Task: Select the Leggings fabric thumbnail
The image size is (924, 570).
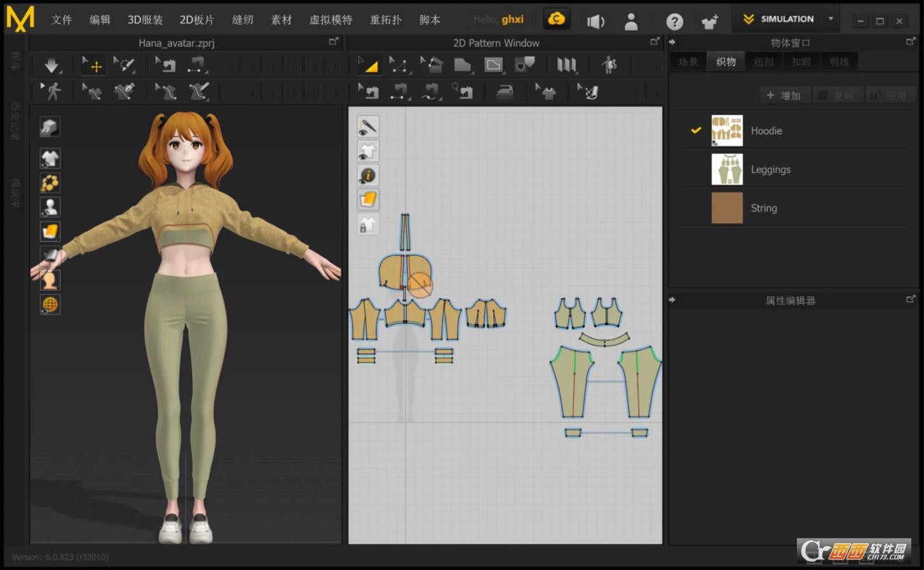Action: point(727,169)
